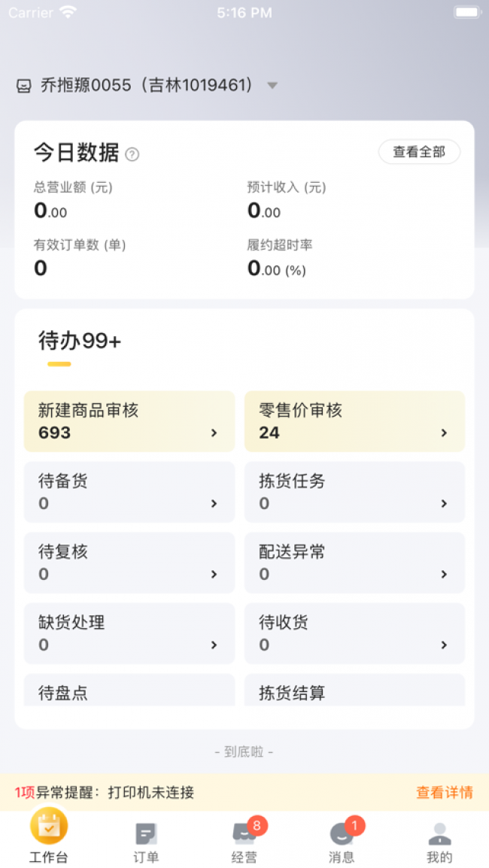Tap the 缺货处理 card
Viewport: 489px width, 868px height.
click(129, 633)
